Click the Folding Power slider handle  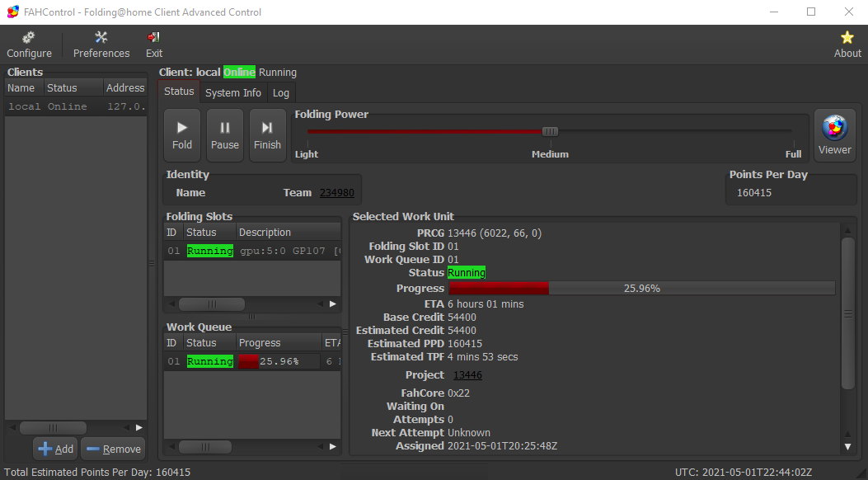pyautogui.click(x=550, y=131)
